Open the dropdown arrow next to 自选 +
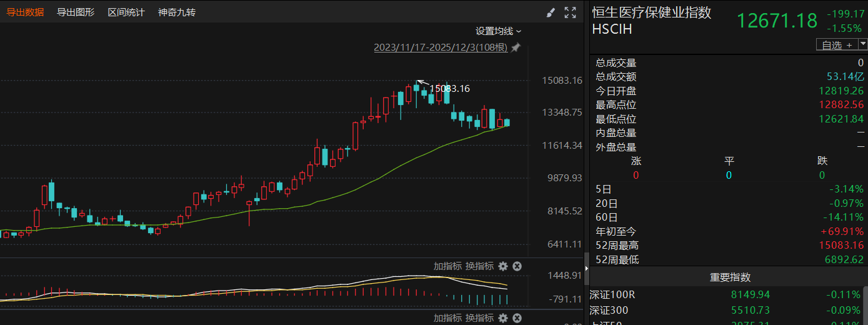This screenshot has width=868, height=325. (x=863, y=44)
